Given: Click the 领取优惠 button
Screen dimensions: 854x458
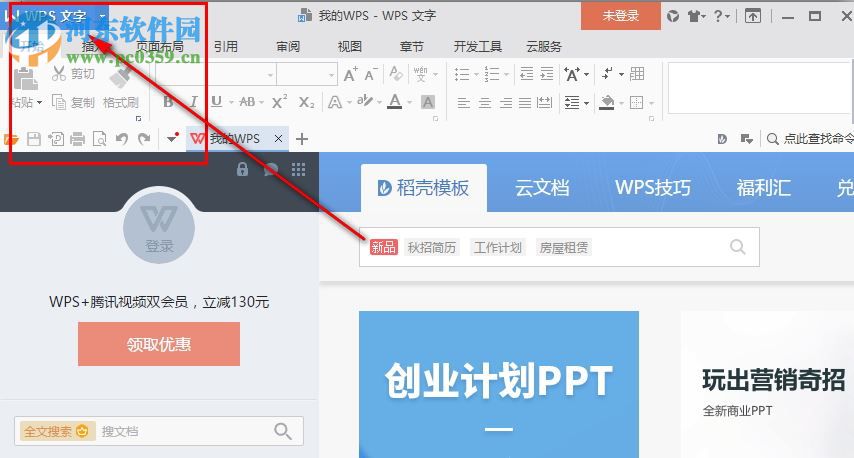Looking at the screenshot, I should coord(159,344).
